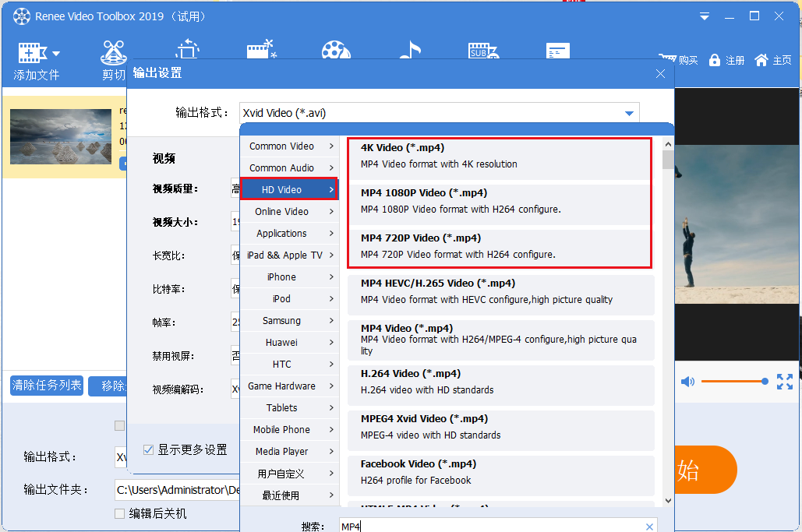Clear the MP4 search field with X
This screenshot has width=802, height=532.
649,527
